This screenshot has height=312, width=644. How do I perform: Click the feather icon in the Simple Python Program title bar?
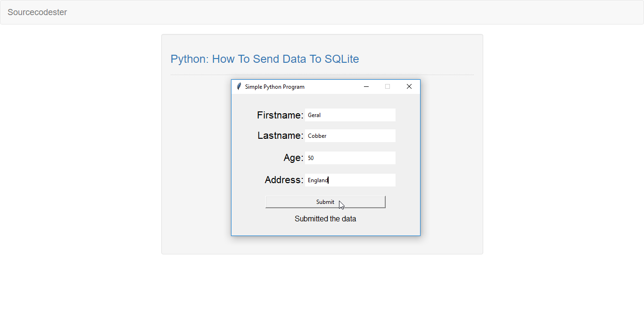coord(239,87)
